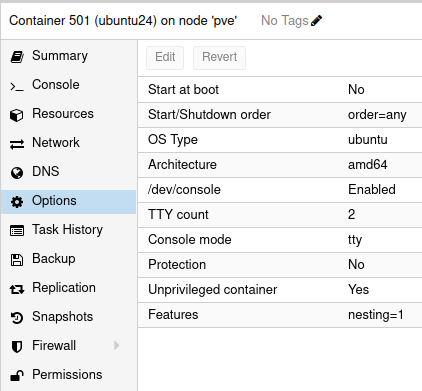Image resolution: width=422 pixels, height=391 pixels.
Task: Click the Backup floppy disk icon
Action: coord(17,260)
